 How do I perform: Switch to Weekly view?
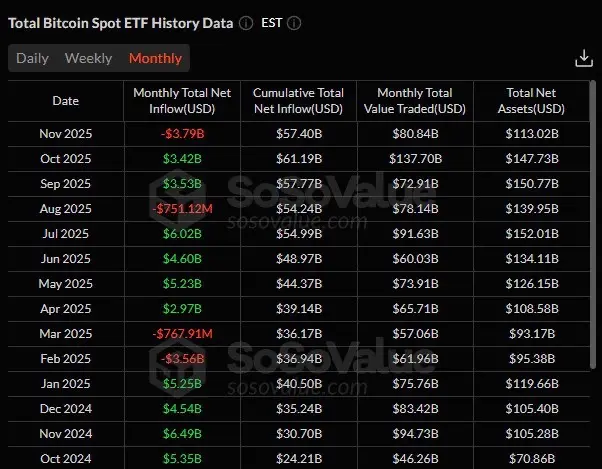point(88,58)
